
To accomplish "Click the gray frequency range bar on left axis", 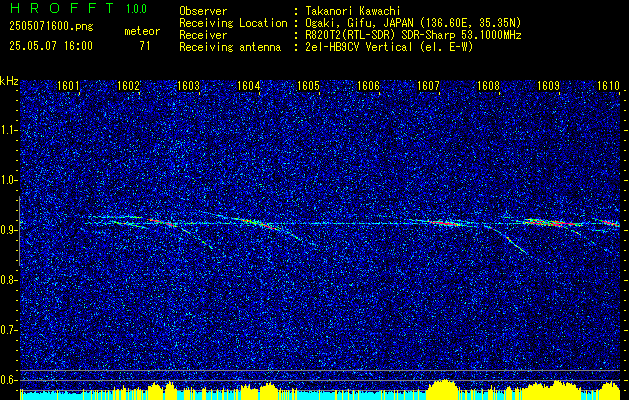I will (19, 231).
